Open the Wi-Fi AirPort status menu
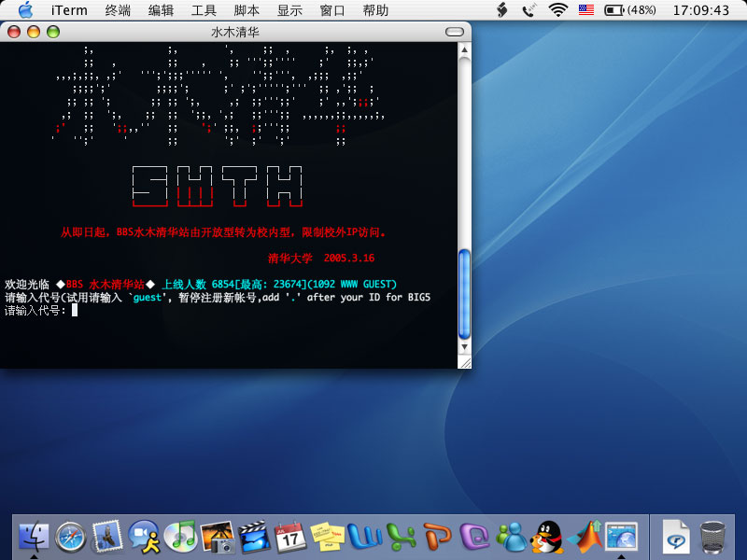The height and width of the screenshot is (560, 747). [557, 10]
